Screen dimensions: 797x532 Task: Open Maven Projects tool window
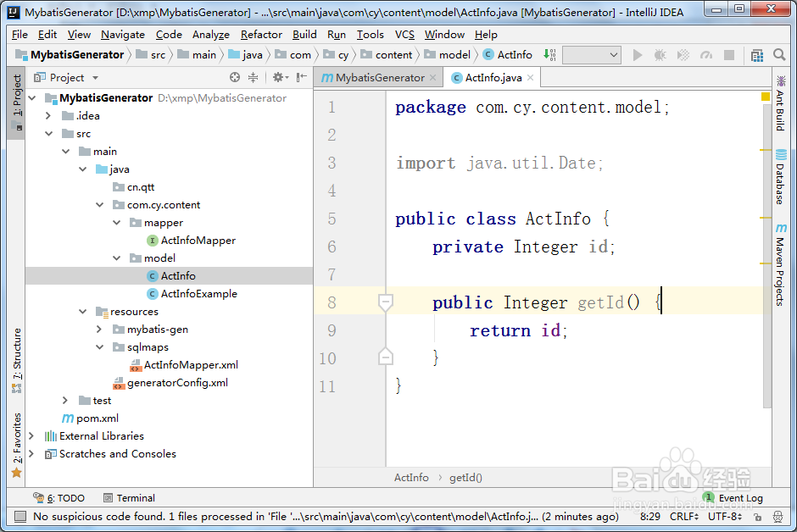(780, 264)
